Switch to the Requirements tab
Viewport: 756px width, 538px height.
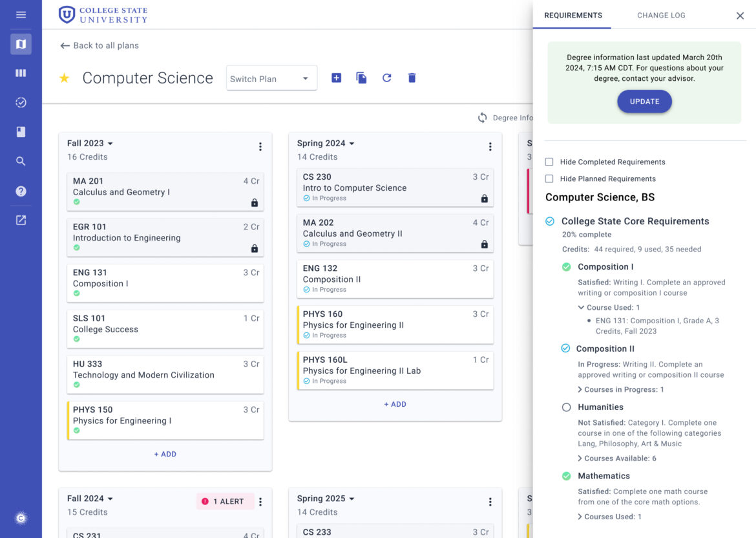pos(572,16)
